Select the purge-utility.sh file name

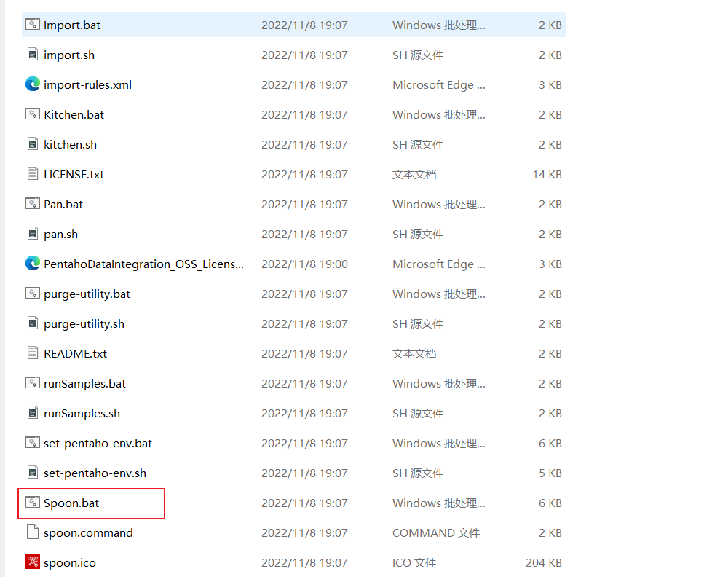tap(84, 323)
